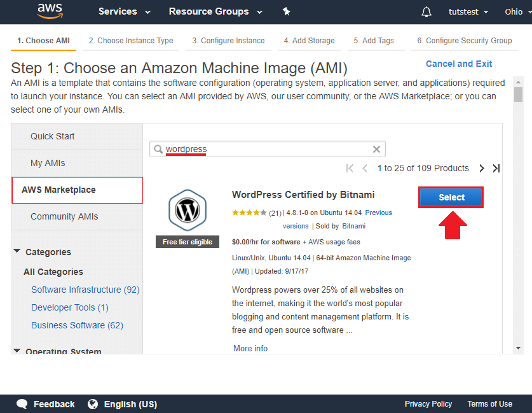Click Feedback speech bubble icon
The height and width of the screenshot is (413, 532).
[x=22, y=404]
